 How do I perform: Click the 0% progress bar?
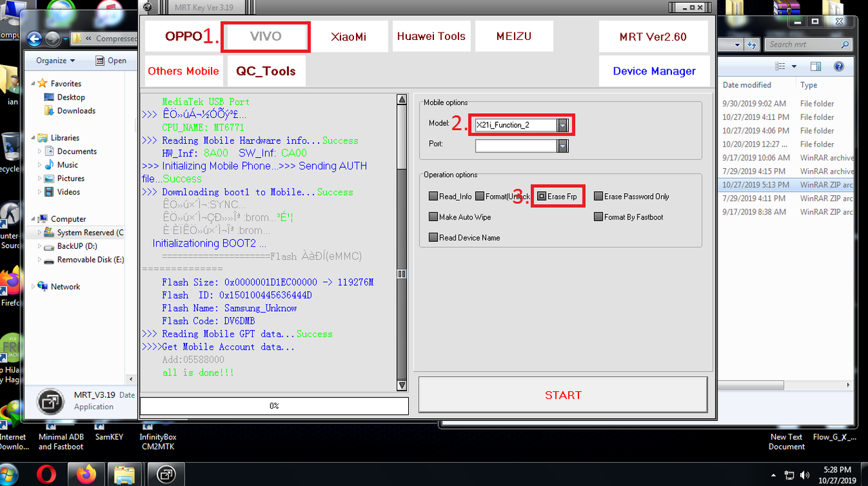pyautogui.click(x=274, y=405)
